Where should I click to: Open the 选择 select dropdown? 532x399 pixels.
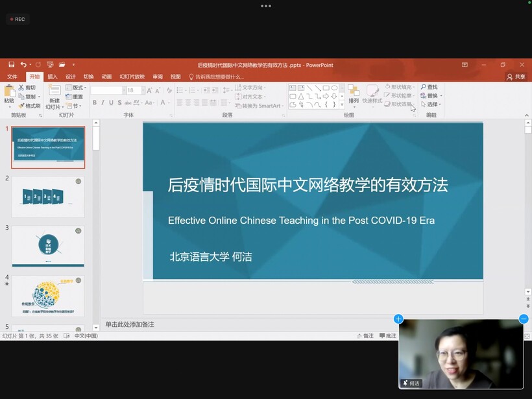point(431,104)
